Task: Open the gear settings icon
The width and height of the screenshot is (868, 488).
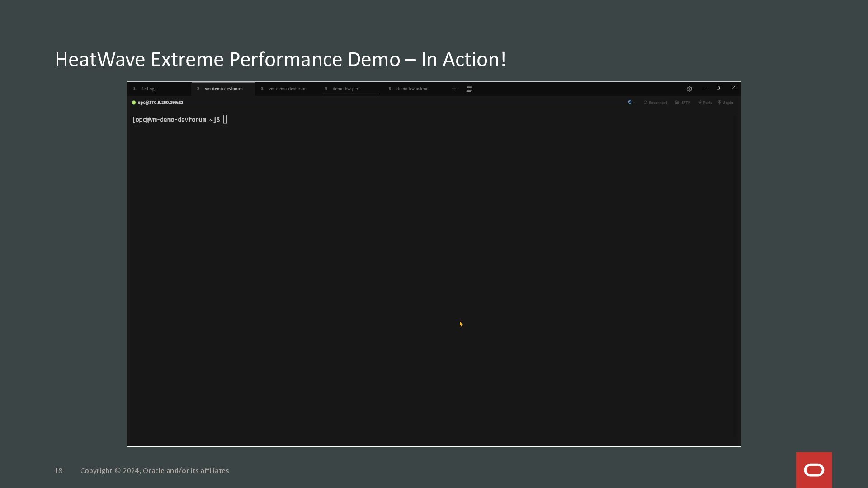Action: 689,89
